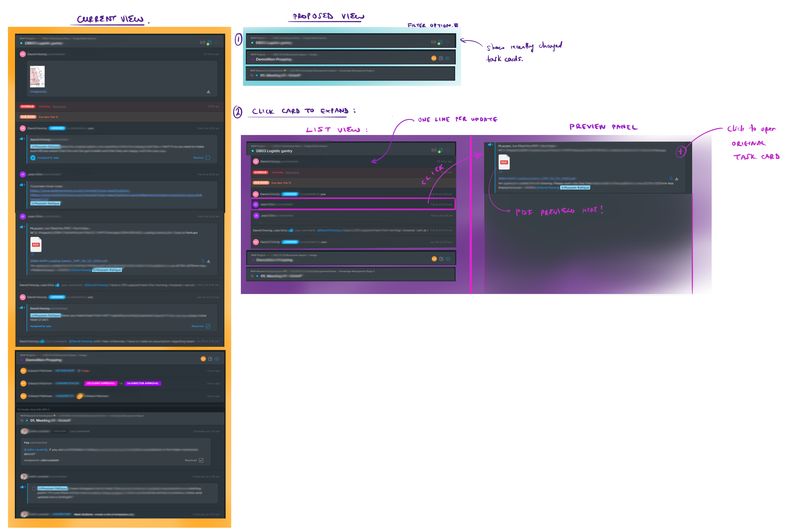Click blue status square on current view Meeting card
The image size is (787, 532).
click(27, 421)
